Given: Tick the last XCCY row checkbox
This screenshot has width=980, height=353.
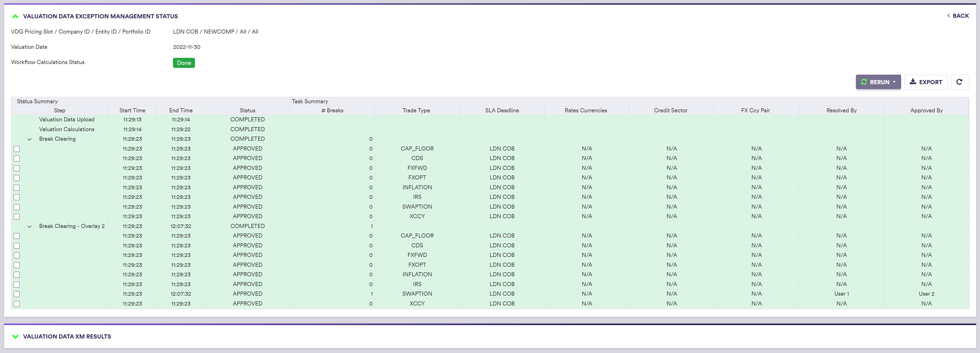Looking at the screenshot, I should coord(17,304).
